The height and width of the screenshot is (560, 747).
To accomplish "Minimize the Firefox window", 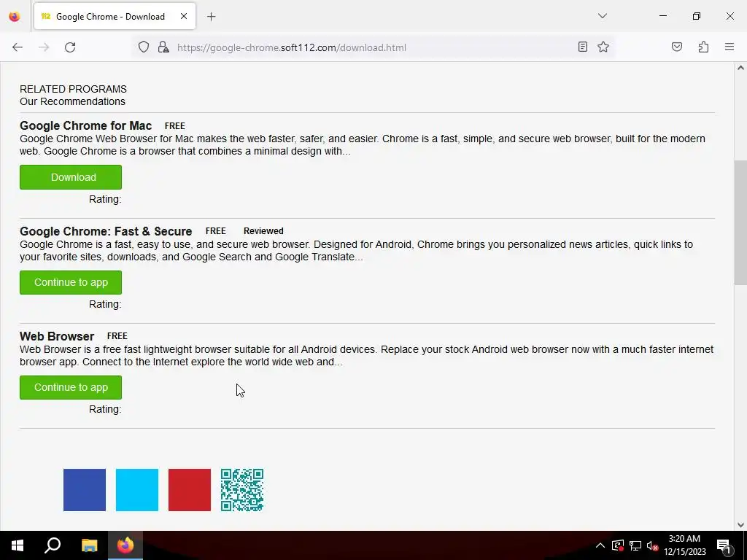I will point(662,16).
